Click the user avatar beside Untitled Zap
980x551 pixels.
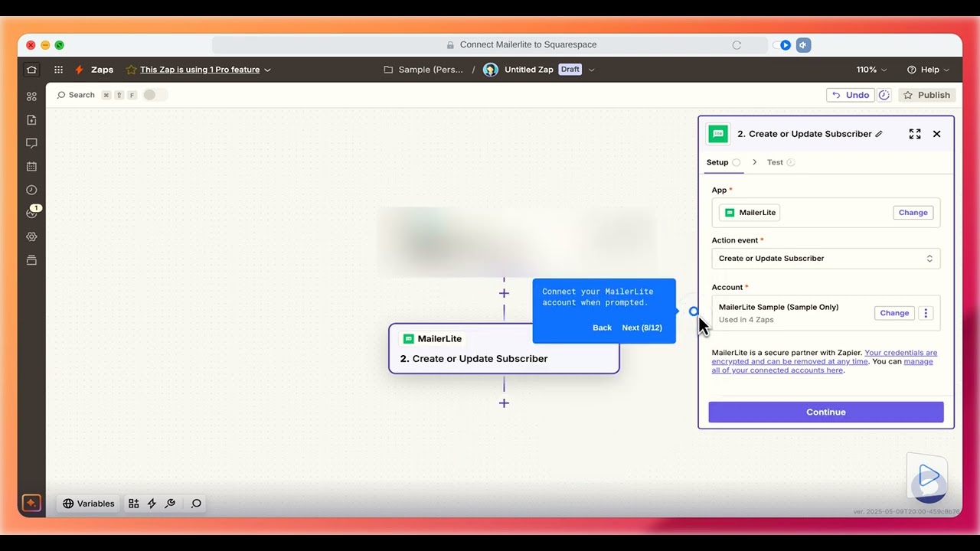point(491,70)
